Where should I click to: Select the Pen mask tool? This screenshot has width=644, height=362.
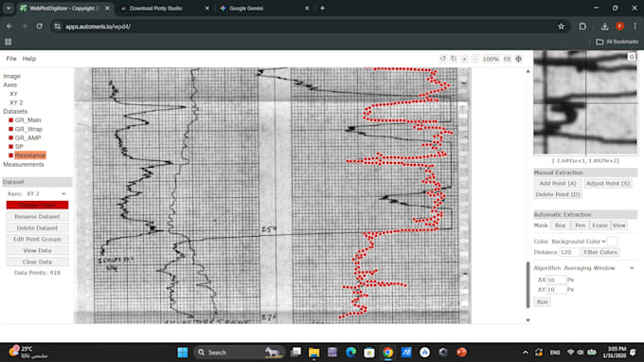tap(580, 226)
